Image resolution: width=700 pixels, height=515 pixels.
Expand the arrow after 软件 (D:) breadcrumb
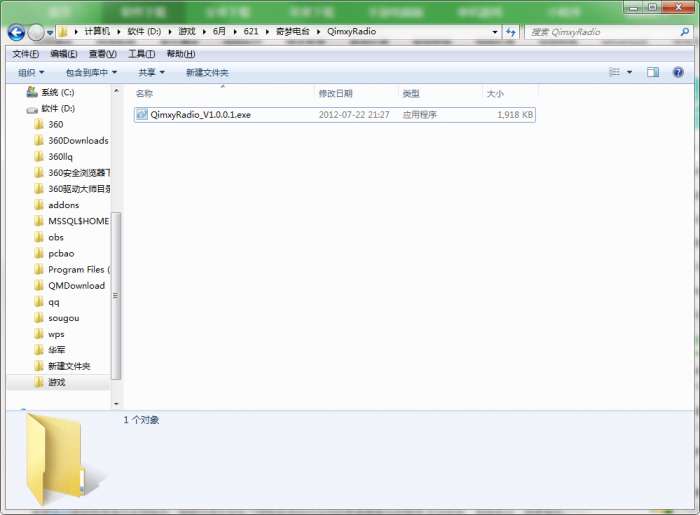[x=170, y=32]
